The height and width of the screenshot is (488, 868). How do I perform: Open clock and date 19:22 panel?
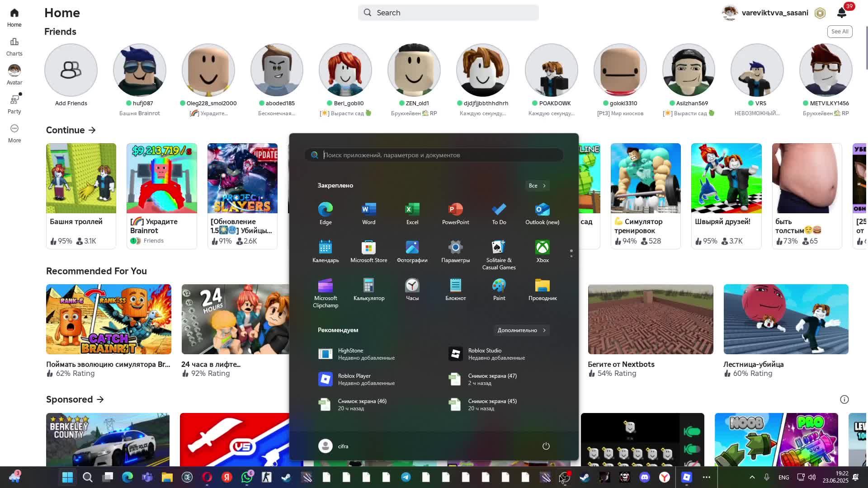pyautogui.click(x=835, y=477)
